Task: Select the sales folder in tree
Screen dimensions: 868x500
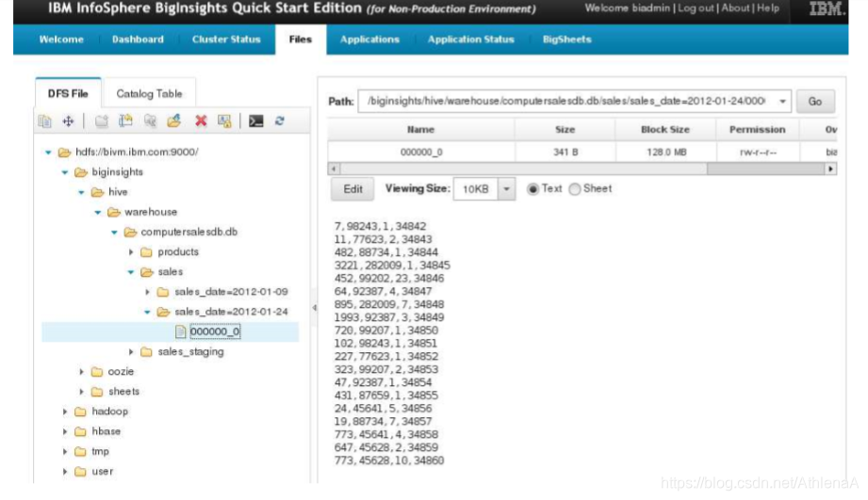Action: [170, 272]
